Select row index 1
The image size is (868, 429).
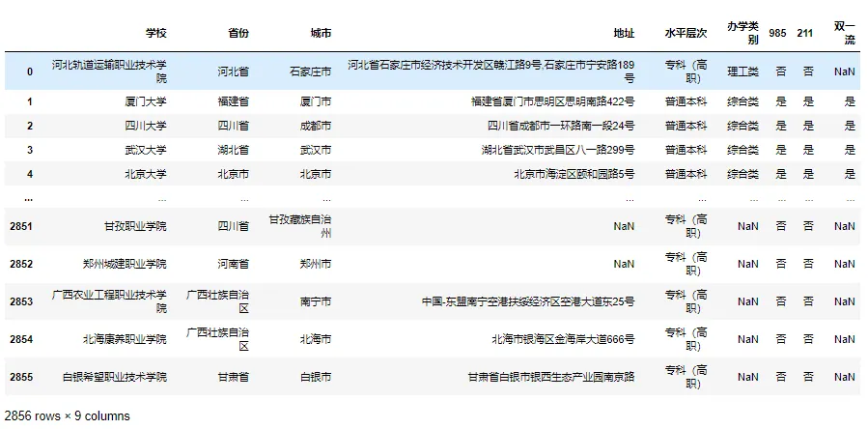30,102
